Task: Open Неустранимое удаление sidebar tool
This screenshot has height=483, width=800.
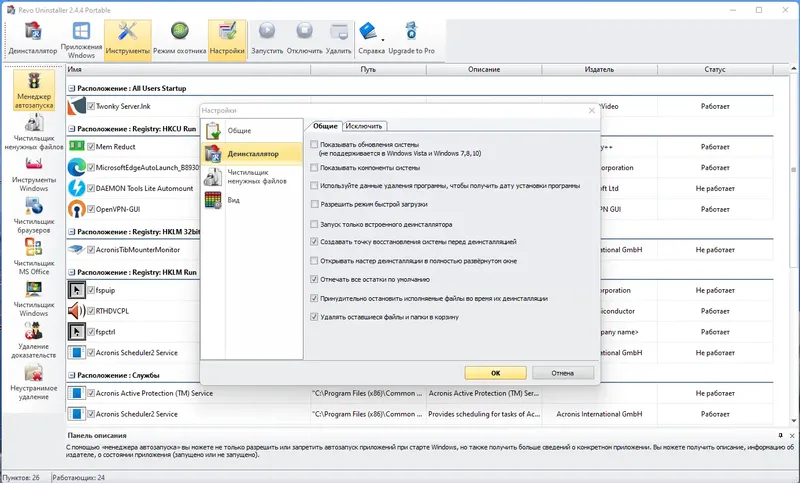Action: (x=34, y=383)
